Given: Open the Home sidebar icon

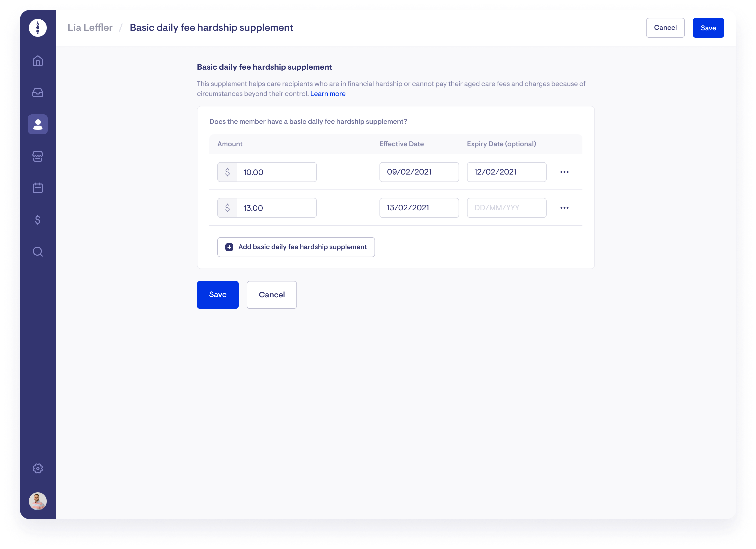Looking at the screenshot, I should click(x=38, y=61).
